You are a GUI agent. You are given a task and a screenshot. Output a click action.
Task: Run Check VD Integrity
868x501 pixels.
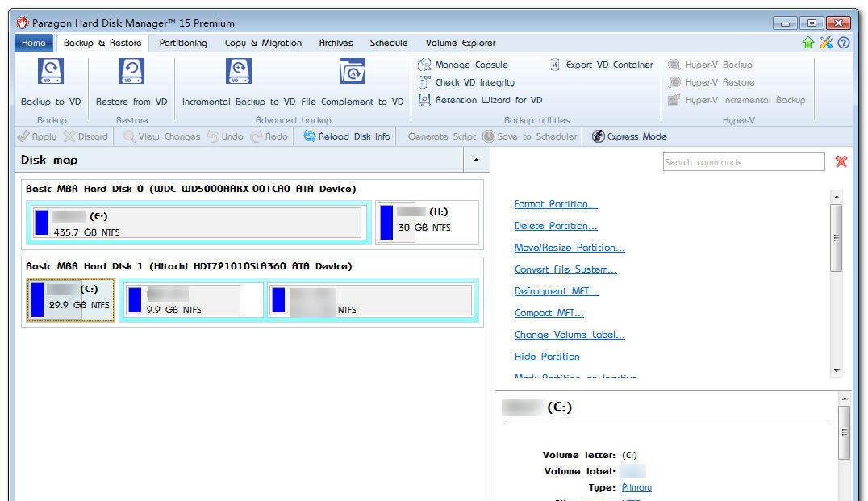coord(466,82)
